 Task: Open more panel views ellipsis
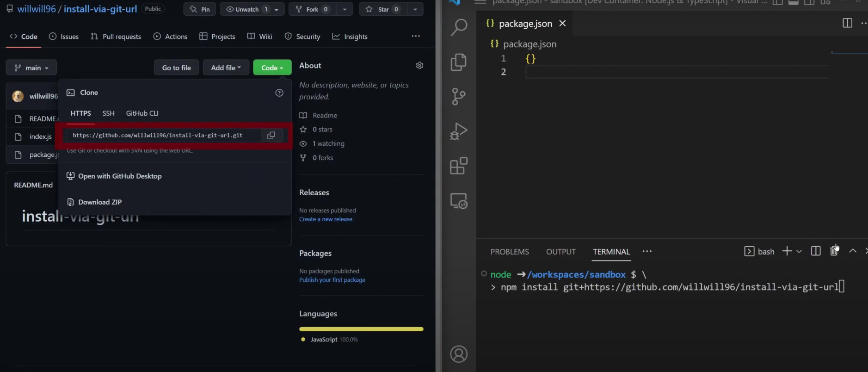pos(647,251)
